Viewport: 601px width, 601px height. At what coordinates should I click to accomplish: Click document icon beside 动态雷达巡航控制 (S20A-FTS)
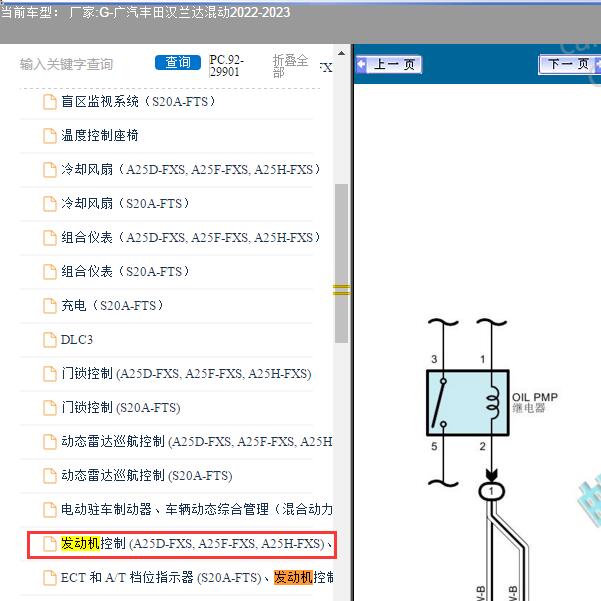(50, 476)
